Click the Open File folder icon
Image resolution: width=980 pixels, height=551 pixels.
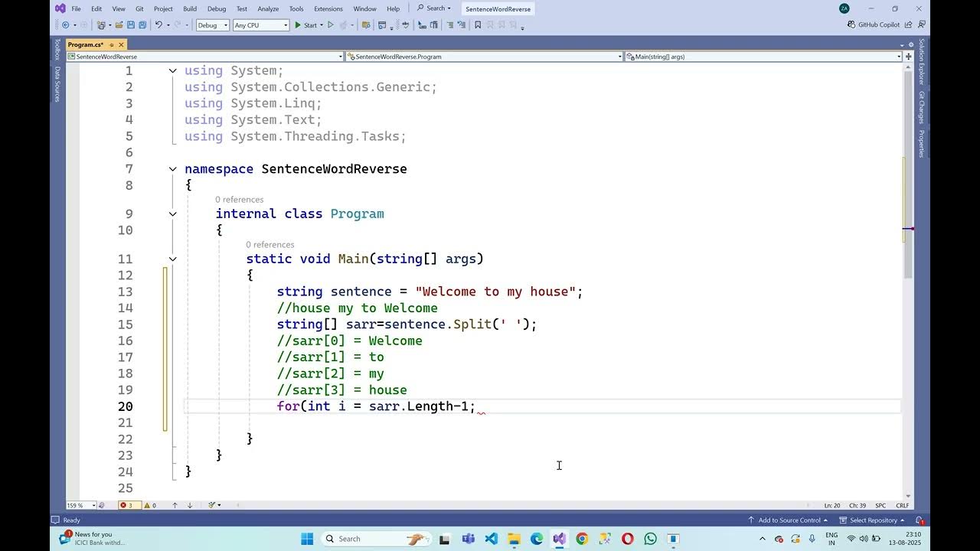[x=119, y=25]
